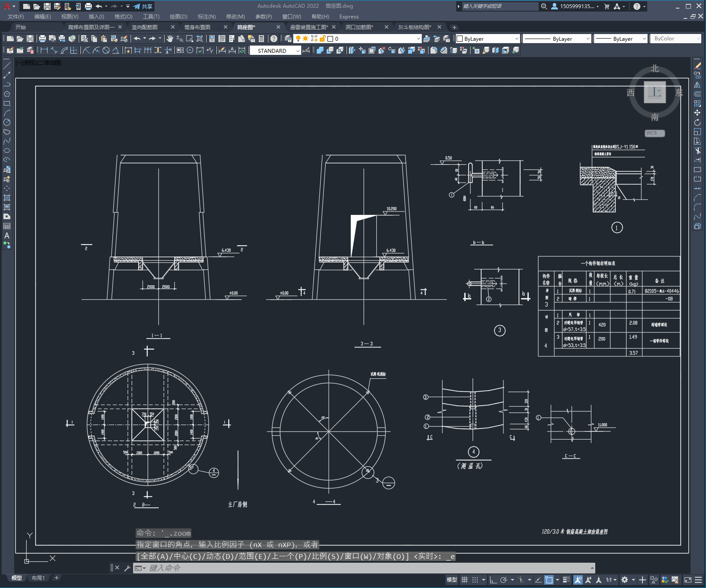The image size is (706, 588).
Task: Select the Trim tool in modify toolbar
Action: pyautogui.click(x=697, y=151)
